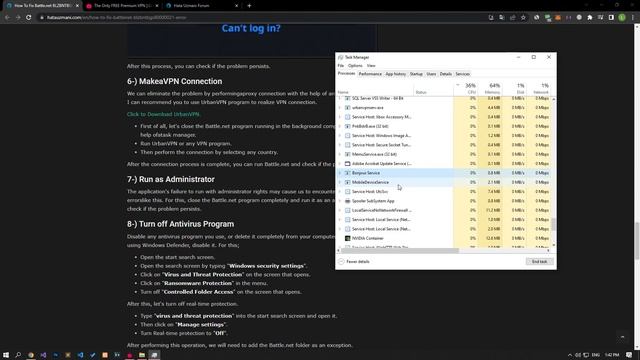
Task: Open the Performance tab in Task Manager
Action: coord(370,74)
